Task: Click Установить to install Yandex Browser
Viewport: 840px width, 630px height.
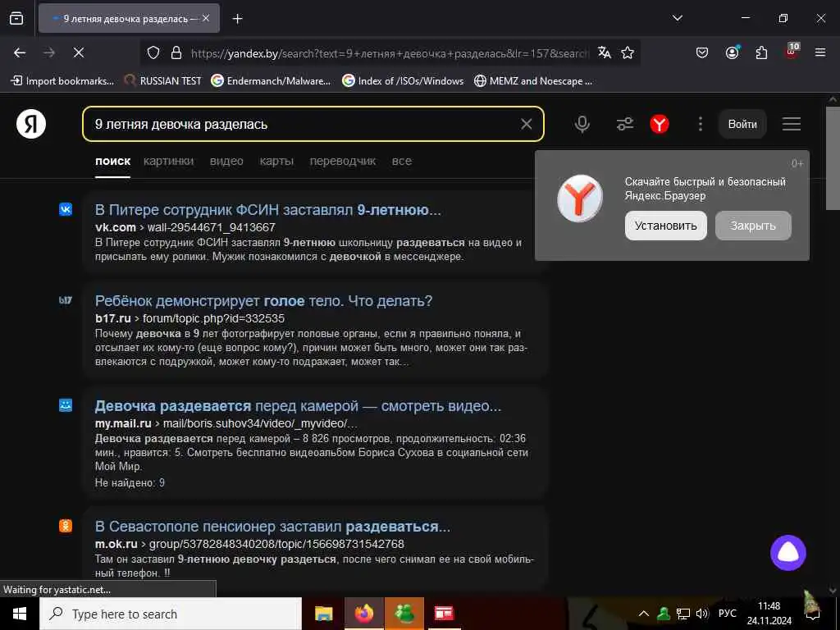Action: pos(666,226)
